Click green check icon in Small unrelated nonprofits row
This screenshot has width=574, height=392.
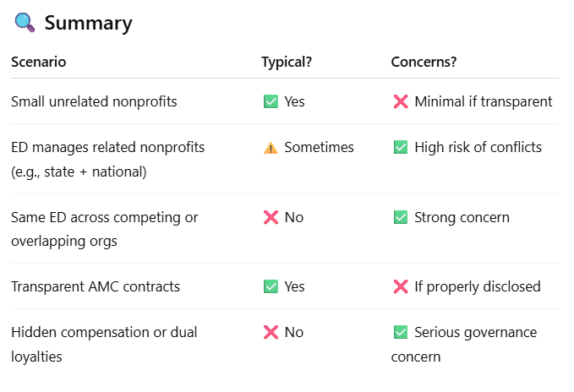(x=271, y=101)
